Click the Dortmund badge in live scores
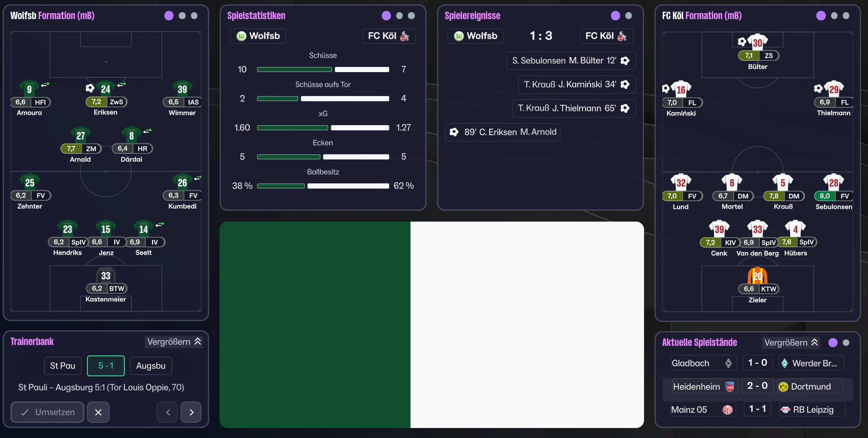 tap(783, 387)
